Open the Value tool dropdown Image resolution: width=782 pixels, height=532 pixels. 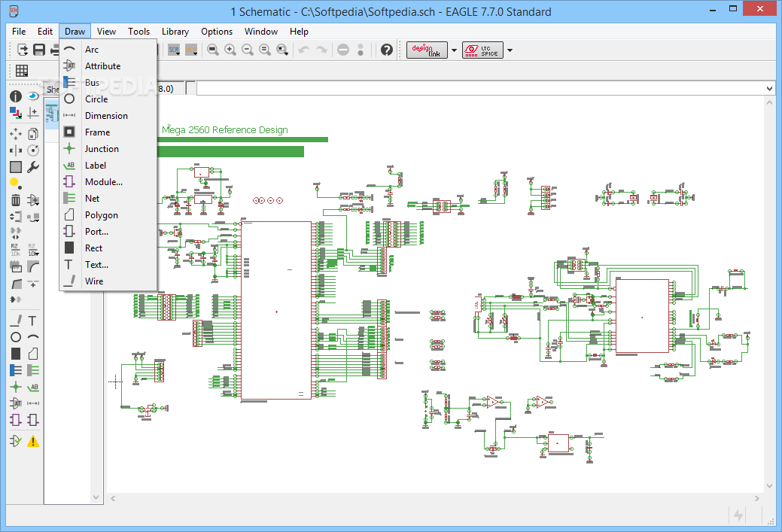pyautogui.click(x=33, y=250)
